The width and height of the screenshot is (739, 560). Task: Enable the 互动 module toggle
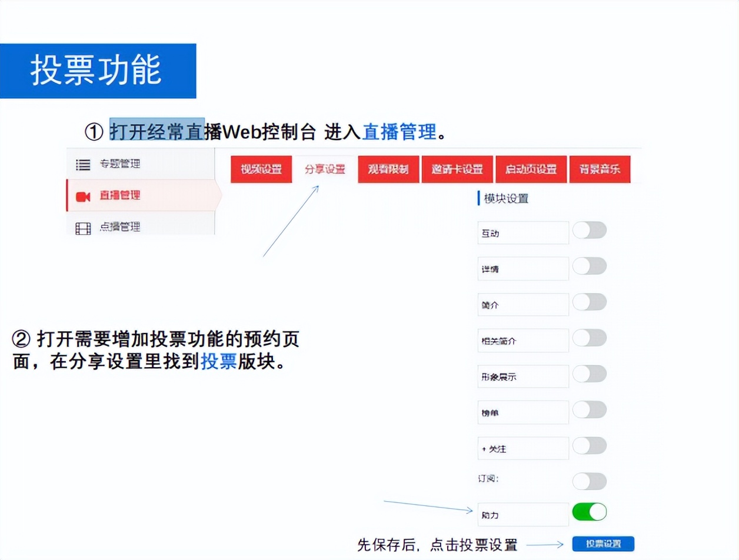[x=590, y=230]
